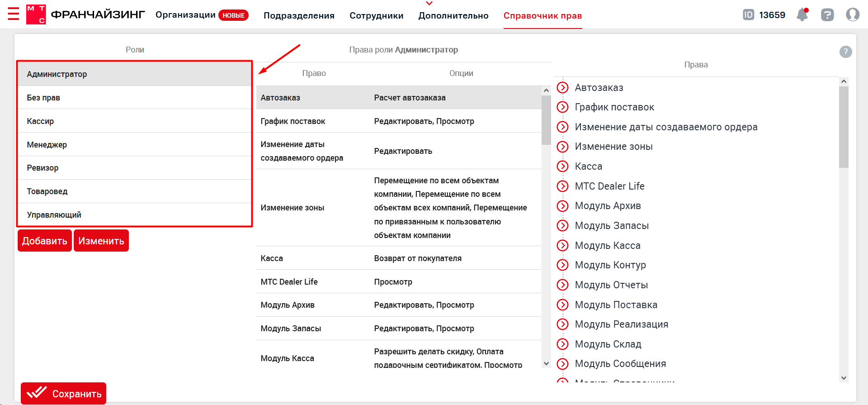Image resolution: width=868 pixels, height=405 pixels.
Task: Expand the Модуль Запасы right
Action: point(562,226)
